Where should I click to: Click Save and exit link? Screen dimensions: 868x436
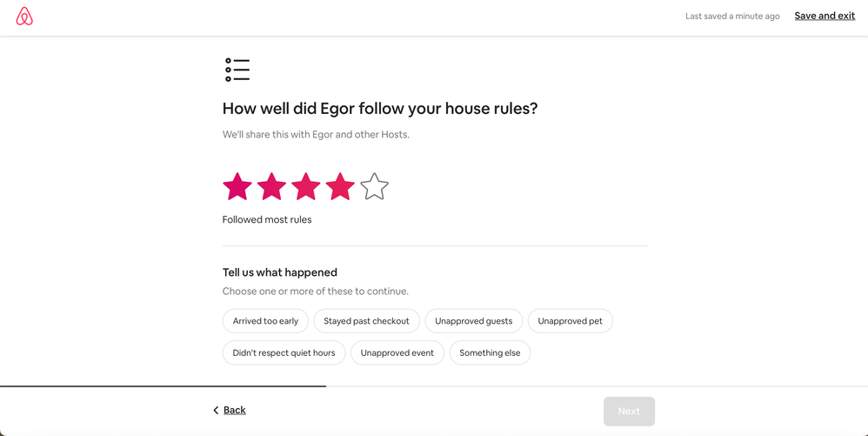tap(825, 16)
